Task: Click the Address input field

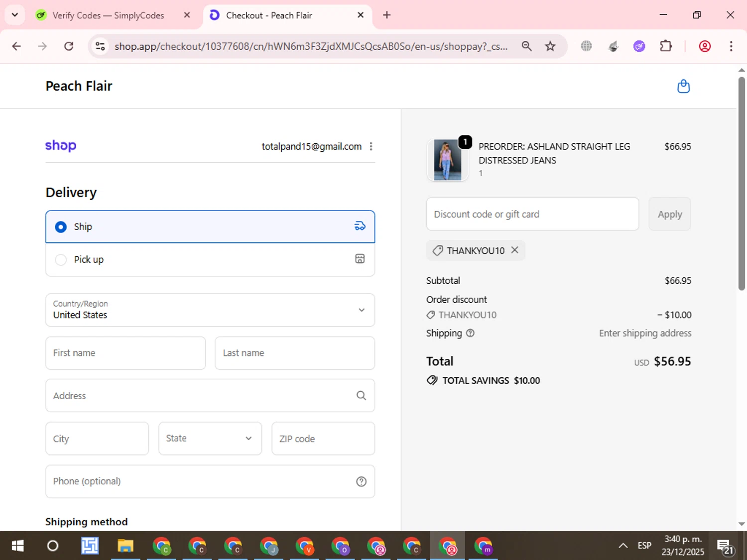Action: pos(210,396)
